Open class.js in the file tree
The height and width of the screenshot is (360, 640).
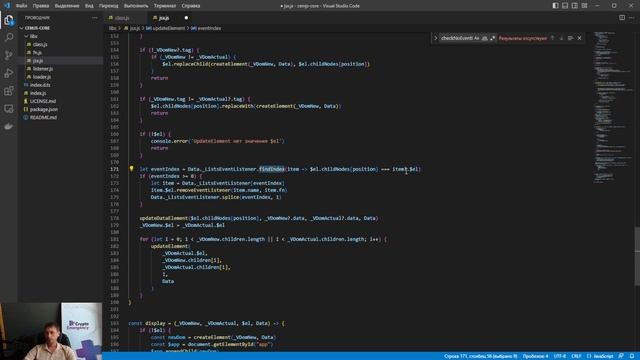(40, 44)
